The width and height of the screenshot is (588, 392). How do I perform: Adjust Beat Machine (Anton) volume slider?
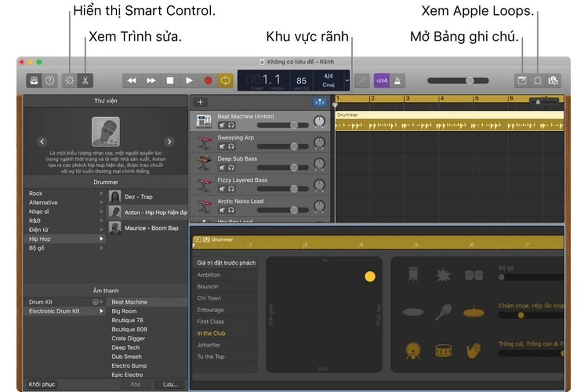click(283, 125)
